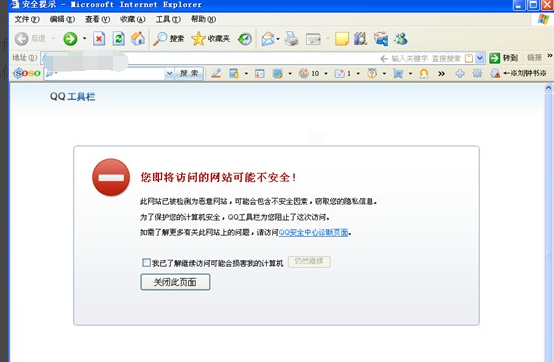
Task: Click the Print icon
Action: pyautogui.click(x=291, y=38)
